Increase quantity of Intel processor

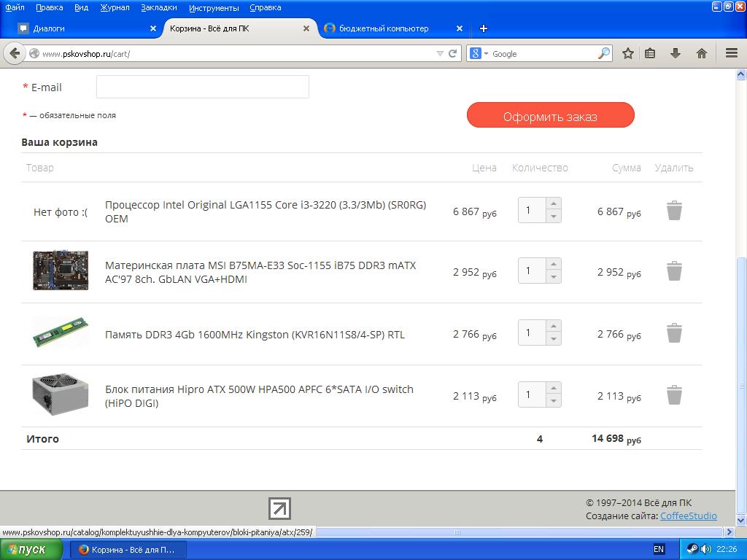[x=554, y=204]
